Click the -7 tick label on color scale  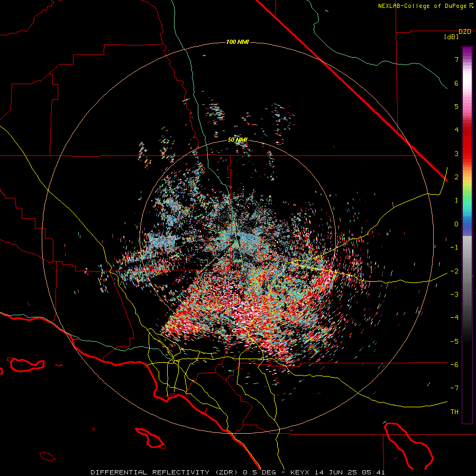(454, 388)
